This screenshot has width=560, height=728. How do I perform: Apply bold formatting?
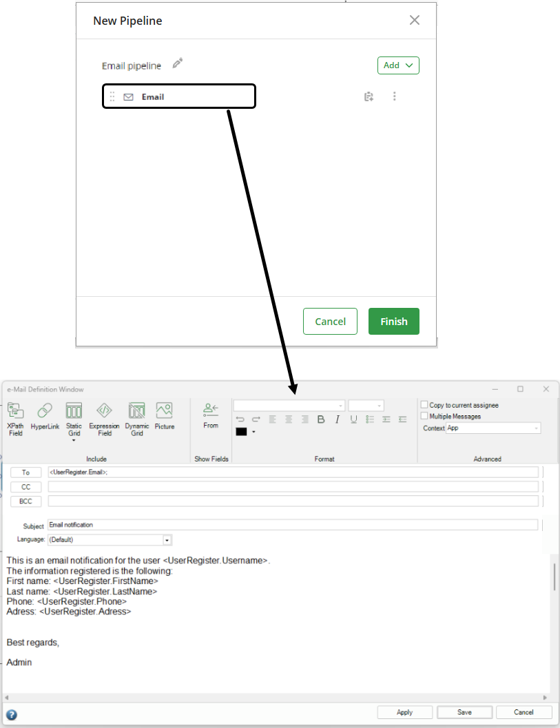tap(321, 419)
